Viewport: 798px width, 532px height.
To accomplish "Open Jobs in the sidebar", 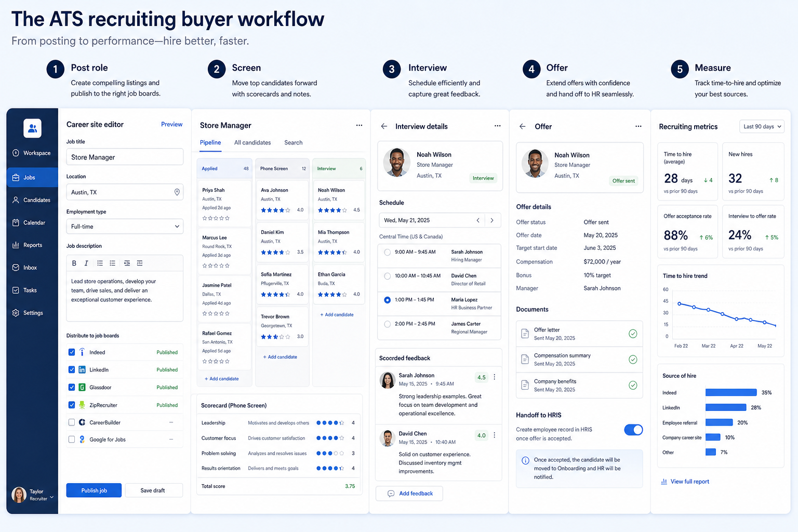I will [x=32, y=178].
